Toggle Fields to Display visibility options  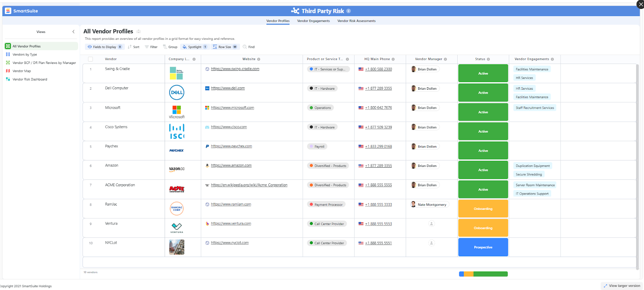105,47
